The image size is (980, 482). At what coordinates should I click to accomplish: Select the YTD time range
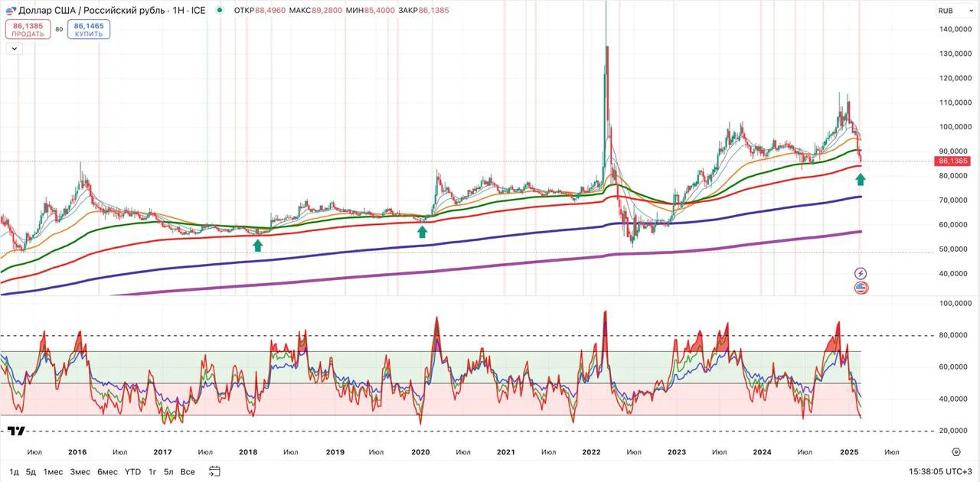[133, 471]
